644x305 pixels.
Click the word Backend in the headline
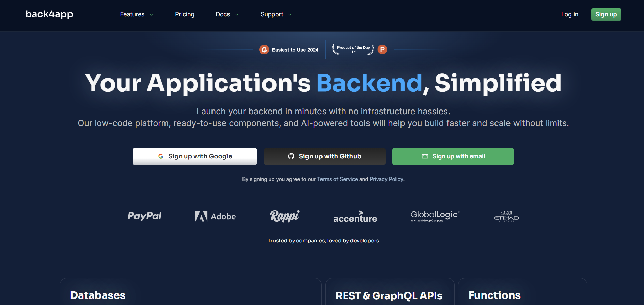tap(370, 83)
